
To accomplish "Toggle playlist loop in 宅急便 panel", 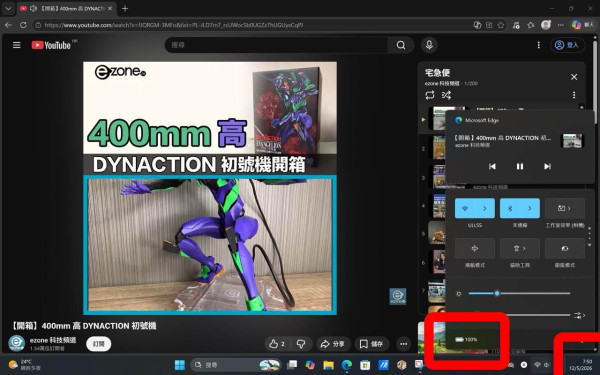I will tap(430, 95).
